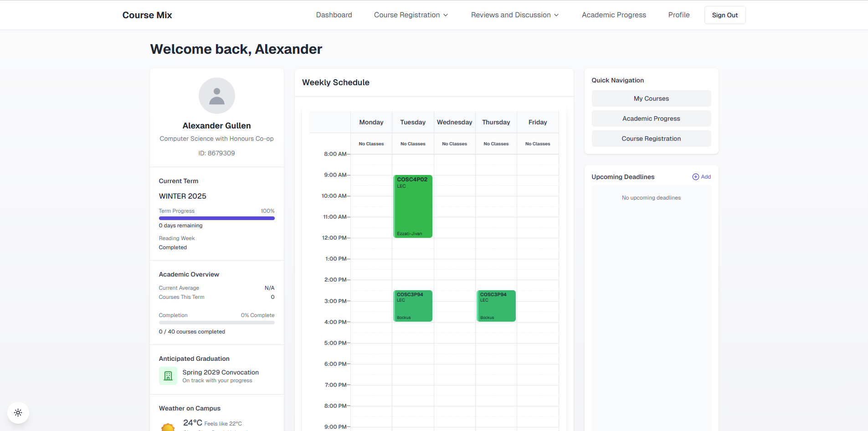Click the Completion progress bar
This screenshot has height=431, width=868.
pyautogui.click(x=216, y=323)
